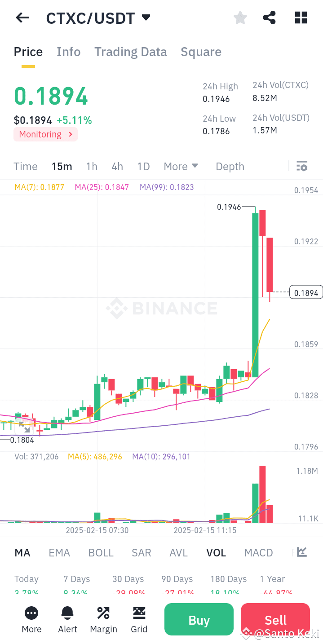Open the Grid trading icon
This screenshot has height=644, width=323.
click(x=139, y=620)
